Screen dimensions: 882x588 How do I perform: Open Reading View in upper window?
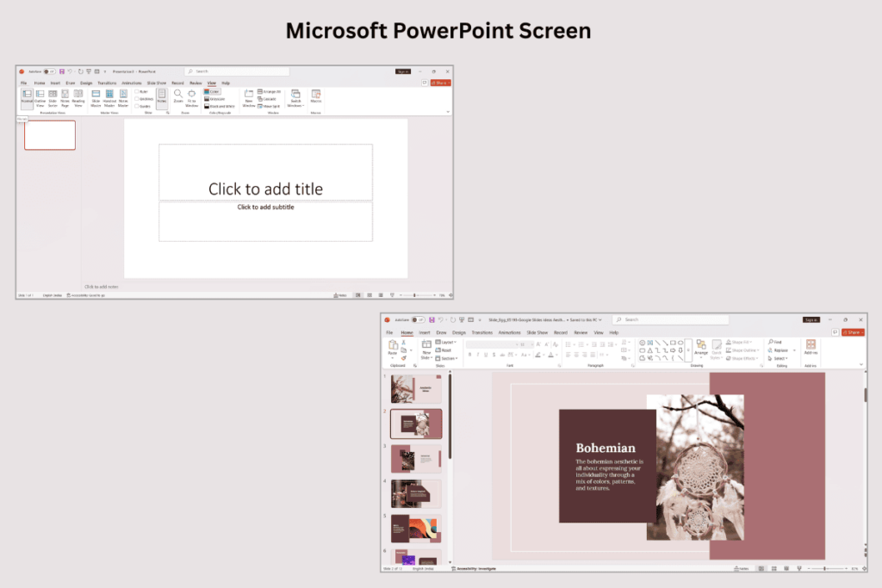point(78,98)
